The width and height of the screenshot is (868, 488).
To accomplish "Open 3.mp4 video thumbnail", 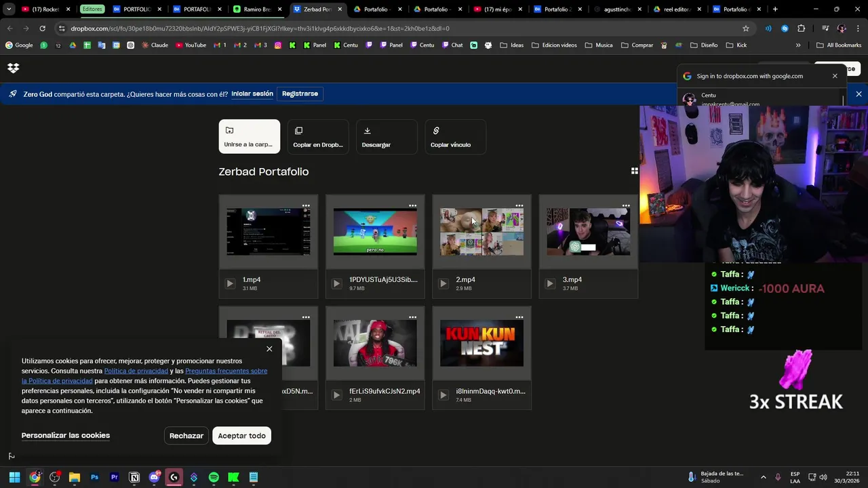I will [x=589, y=232].
